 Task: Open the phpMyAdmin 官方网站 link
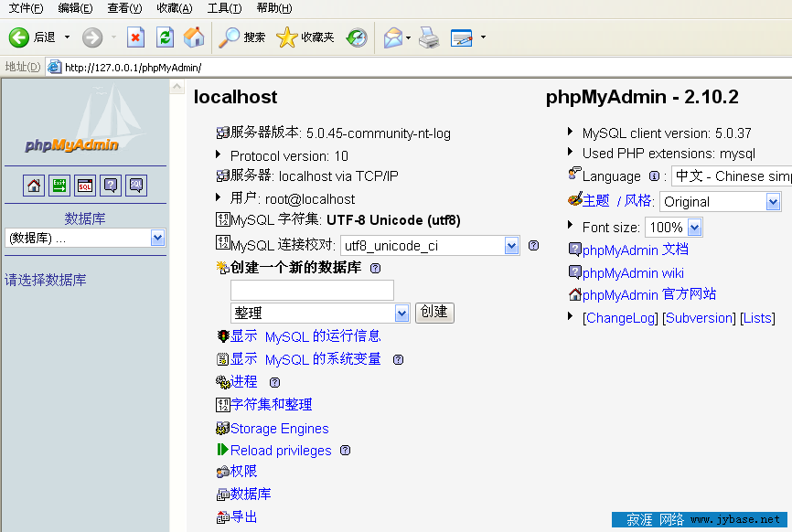[649, 294]
